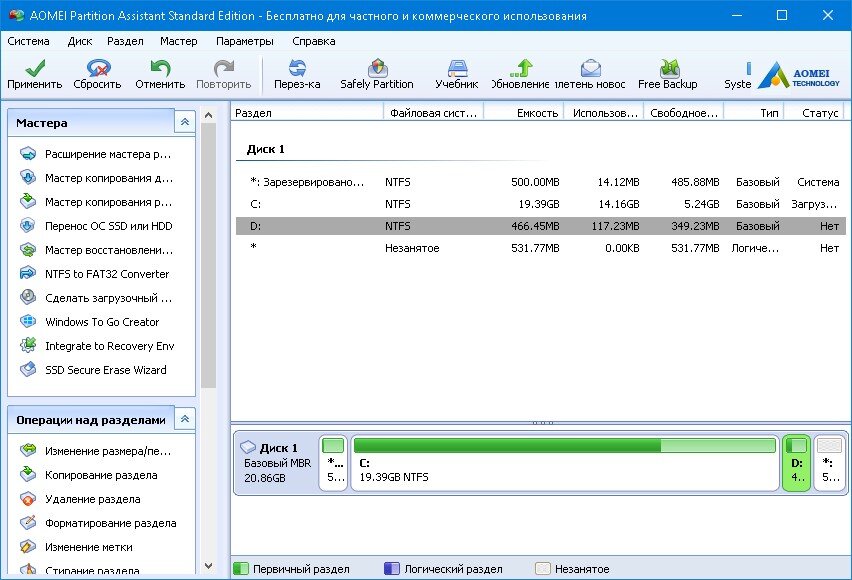Open the Мастер menu
This screenshot has height=580, width=852.
pyautogui.click(x=179, y=41)
